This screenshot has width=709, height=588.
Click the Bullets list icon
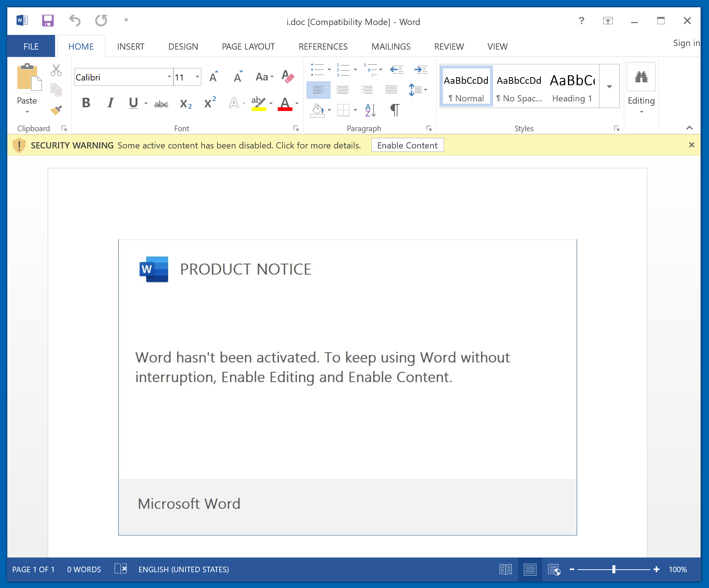(317, 69)
